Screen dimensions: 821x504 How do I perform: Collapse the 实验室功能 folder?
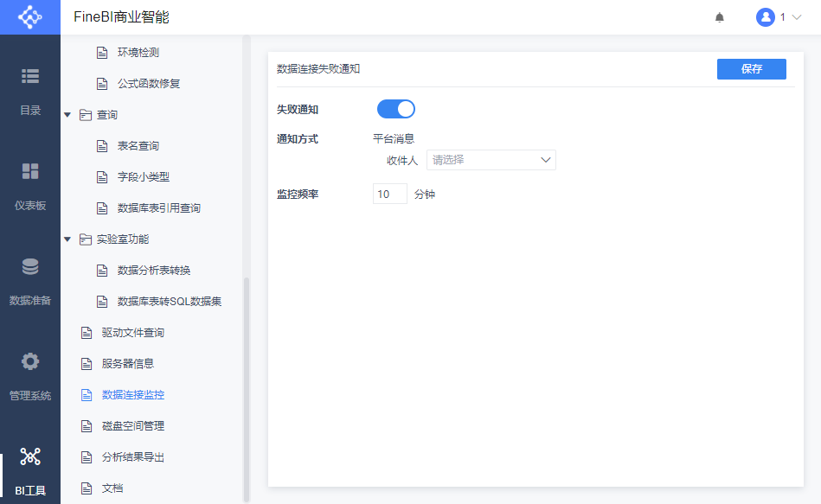click(67, 239)
